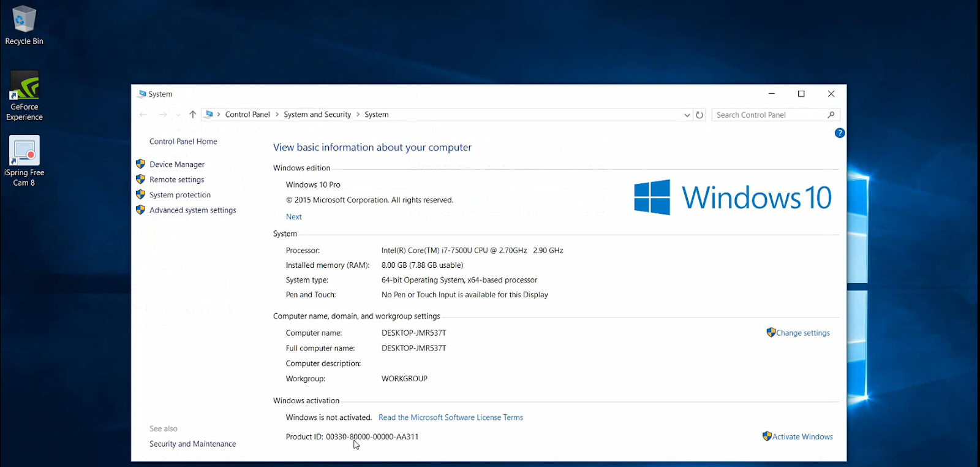Click the search magnifier icon
This screenshot has height=467, width=980.
(831, 115)
